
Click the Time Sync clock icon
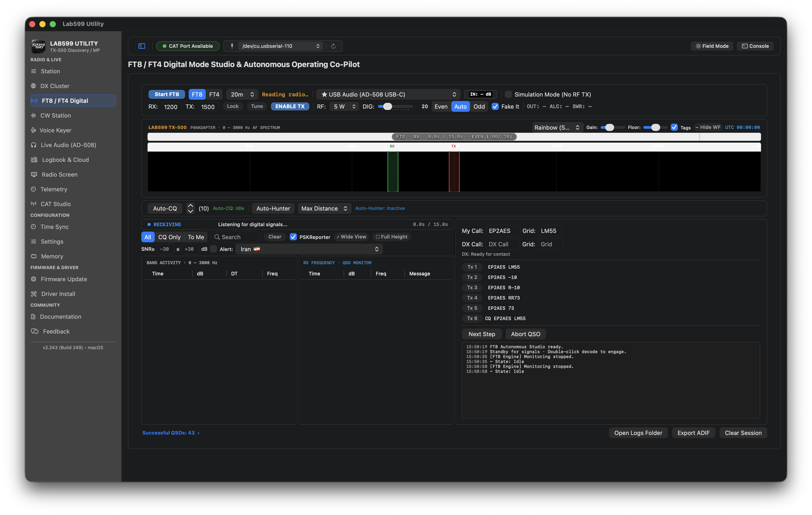coord(33,227)
